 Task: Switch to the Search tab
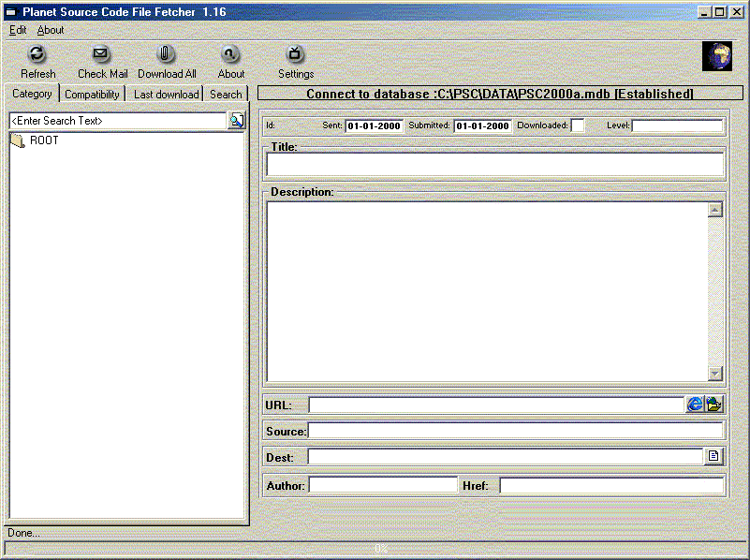point(226,95)
